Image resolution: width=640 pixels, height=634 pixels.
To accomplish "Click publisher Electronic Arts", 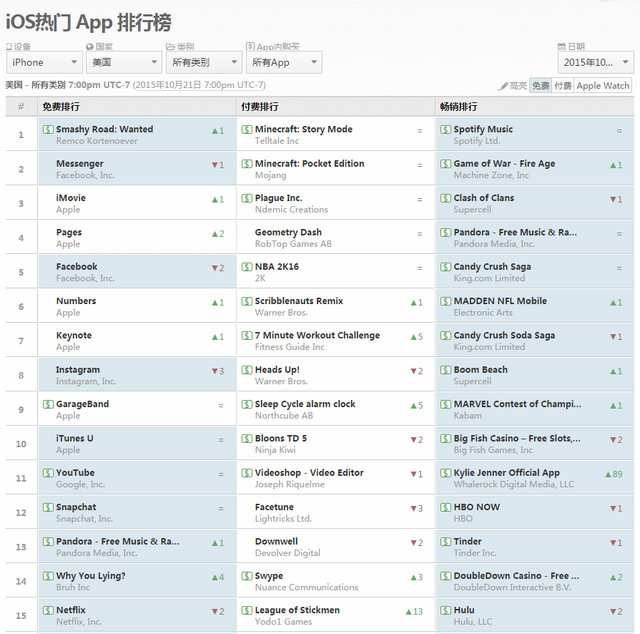I will (483, 312).
